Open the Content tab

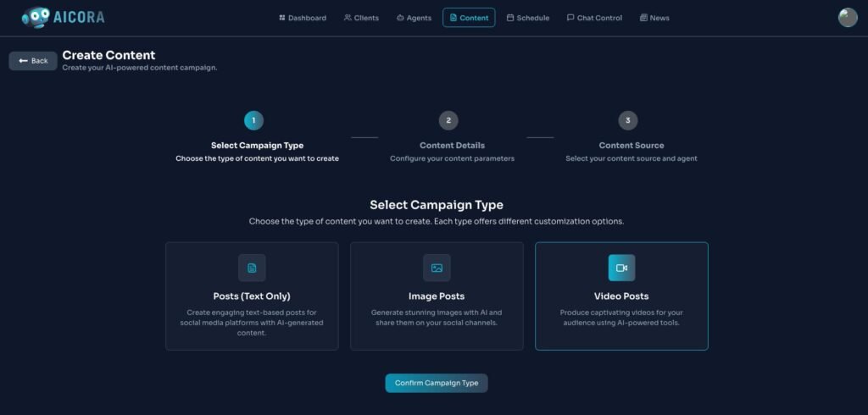469,18
